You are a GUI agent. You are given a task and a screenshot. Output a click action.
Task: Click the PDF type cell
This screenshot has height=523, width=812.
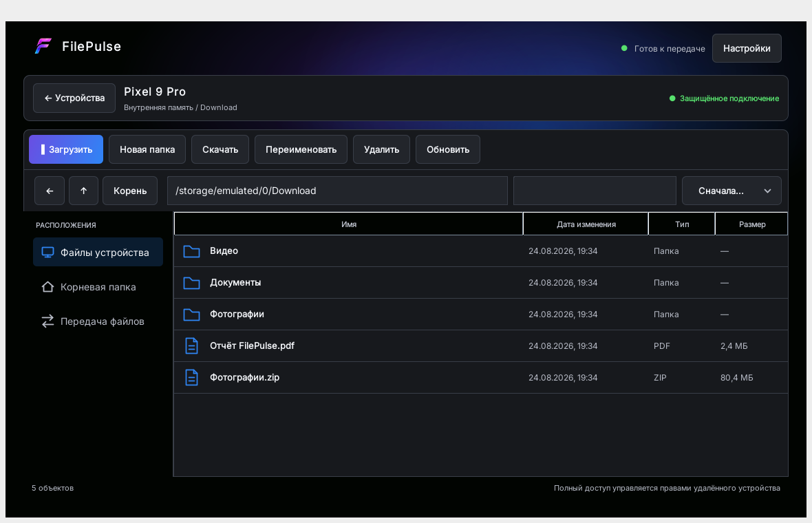[x=661, y=346]
